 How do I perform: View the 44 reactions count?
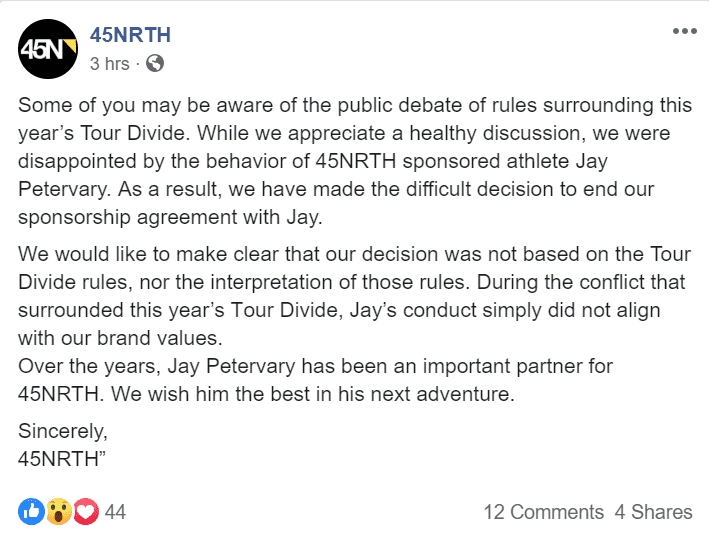[x=115, y=512]
